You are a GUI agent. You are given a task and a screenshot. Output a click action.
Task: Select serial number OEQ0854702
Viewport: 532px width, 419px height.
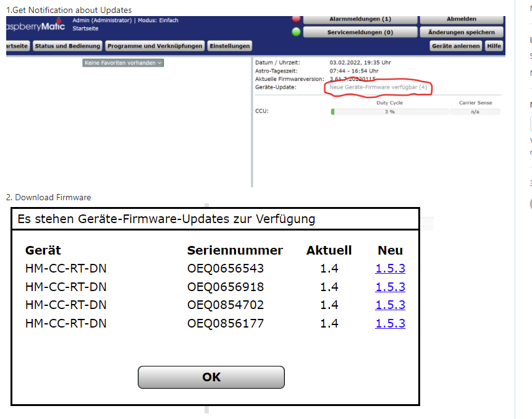[x=226, y=305]
